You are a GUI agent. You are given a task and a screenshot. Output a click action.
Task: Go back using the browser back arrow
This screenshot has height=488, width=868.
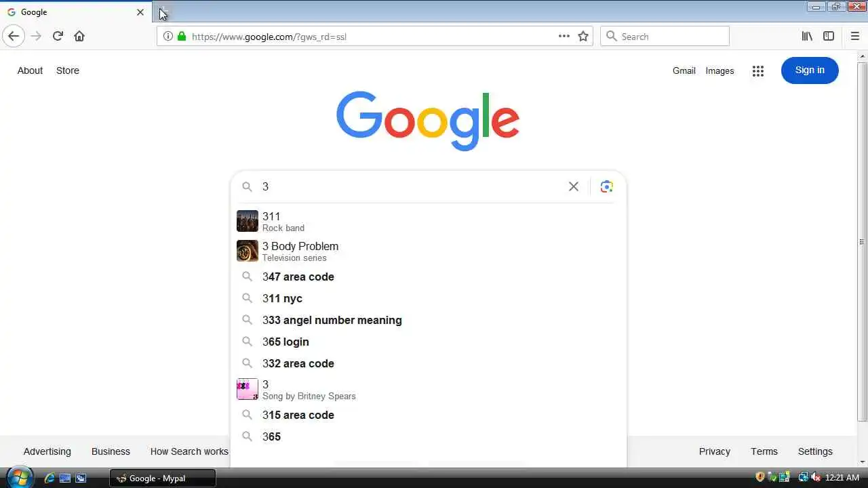(14, 36)
